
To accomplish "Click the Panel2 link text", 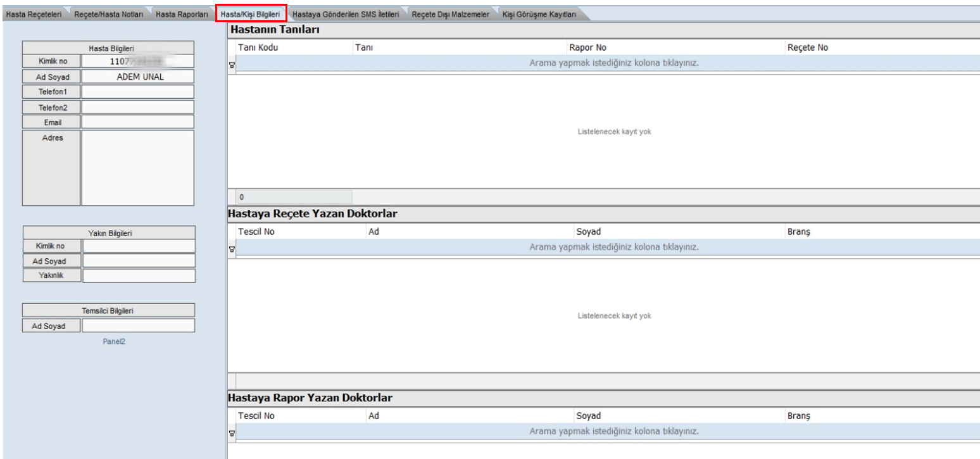I will 115,342.
